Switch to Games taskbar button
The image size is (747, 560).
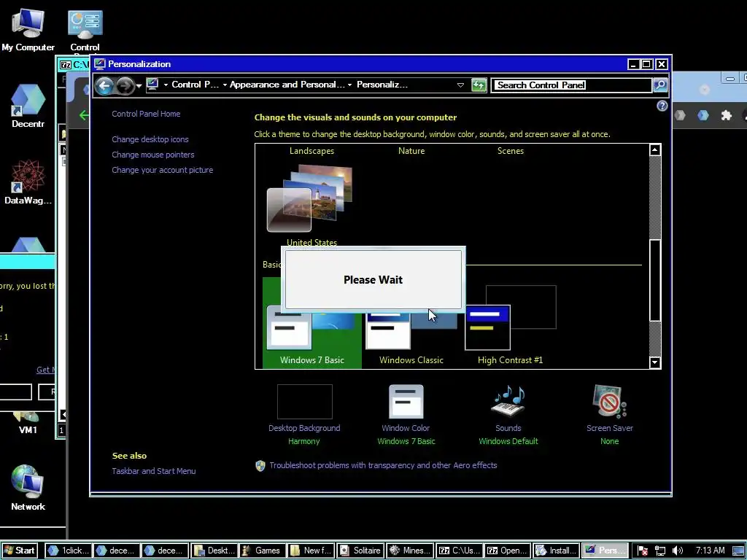(263, 551)
